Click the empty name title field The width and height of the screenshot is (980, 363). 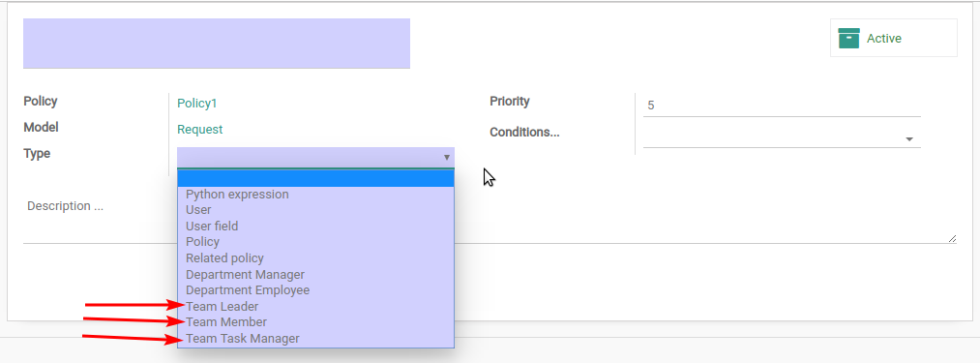point(217,44)
